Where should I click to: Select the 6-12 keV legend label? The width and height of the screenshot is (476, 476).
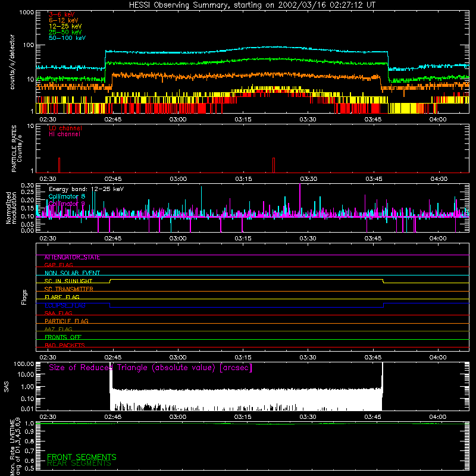pyautogui.click(x=64, y=20)
